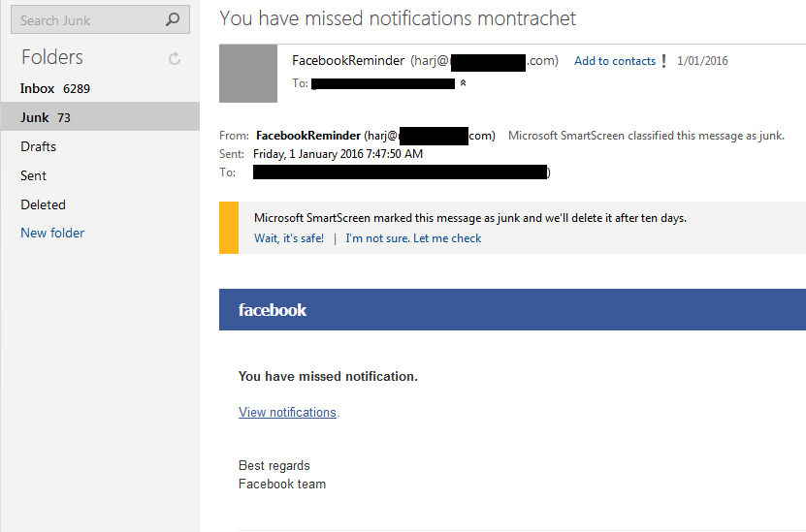Click the sender's gray avatar picture
Viewport: 806px width, 532px height.
pos(248,74)
